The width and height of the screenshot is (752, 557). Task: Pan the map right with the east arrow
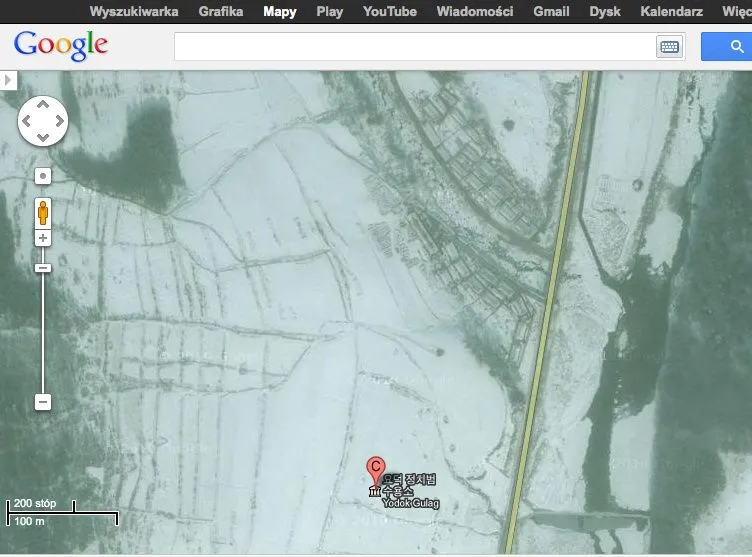pyautogui.click(x=59, y=122)
